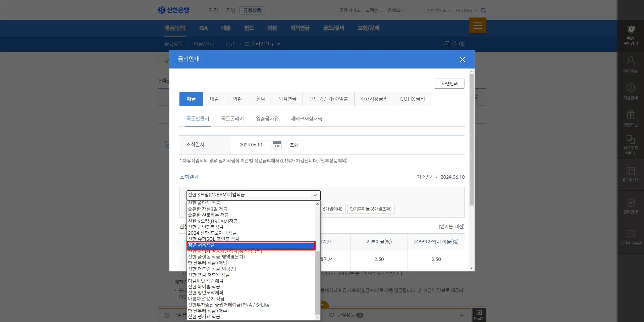Open 예금계산기 calculator icon in sidebar
Screen dimensions: 644x322
point(631,174)
